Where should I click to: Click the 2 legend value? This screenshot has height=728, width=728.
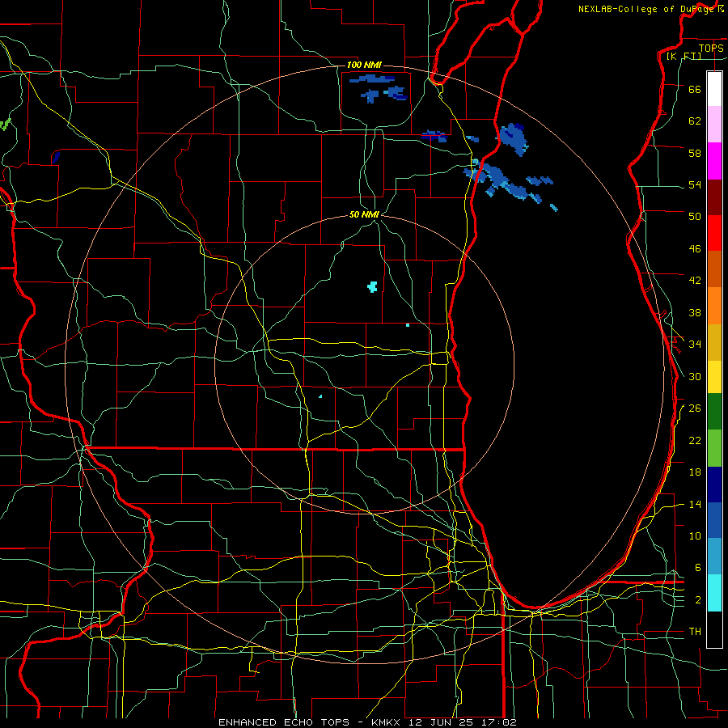pos(698,600)
